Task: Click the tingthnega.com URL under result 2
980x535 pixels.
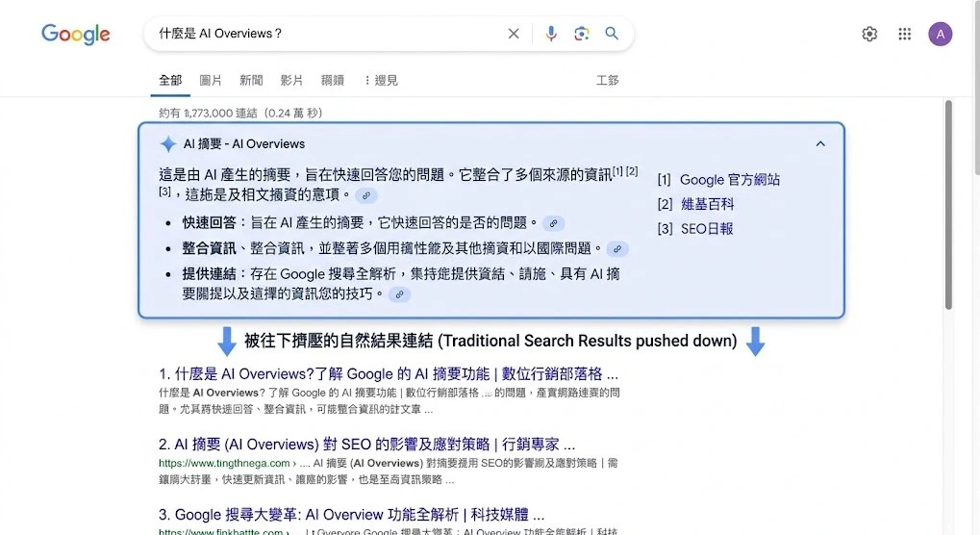Action: [x=224, y=463]
